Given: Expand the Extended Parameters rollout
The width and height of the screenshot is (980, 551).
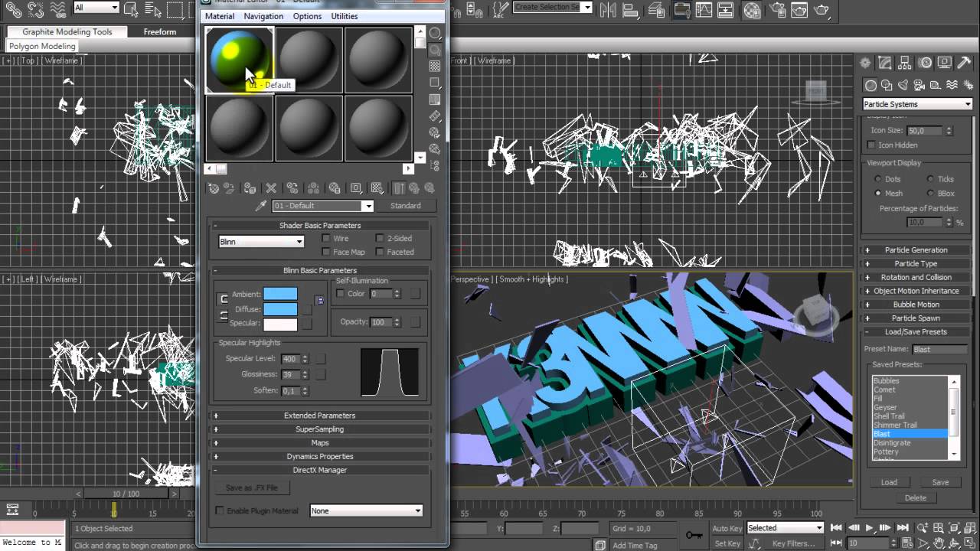Looking at the screenshot, I should pos(319,416).
